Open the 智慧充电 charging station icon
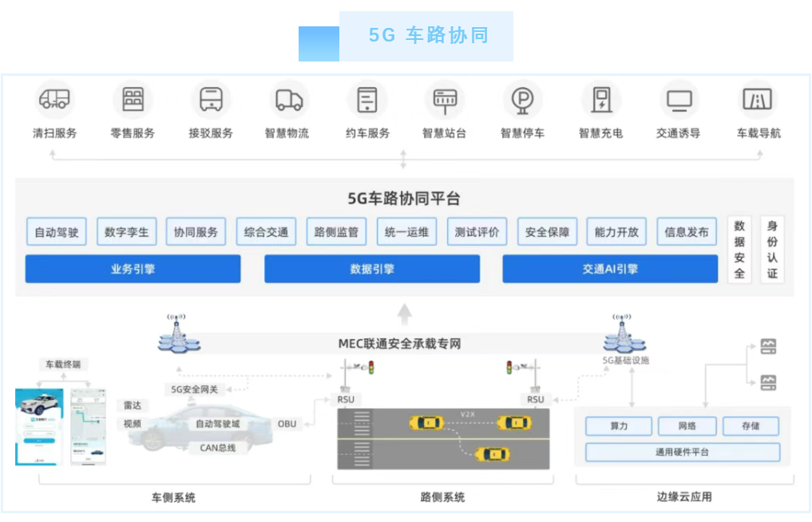This screenshot has height=522, width=812. coord(601,100)
